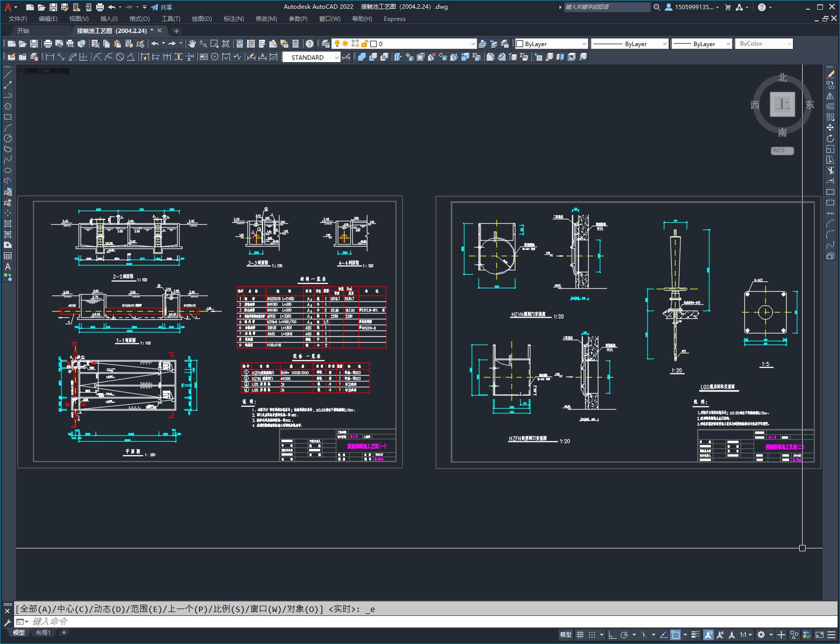Click the keyword search field in title bar

[x=607, y=7]
